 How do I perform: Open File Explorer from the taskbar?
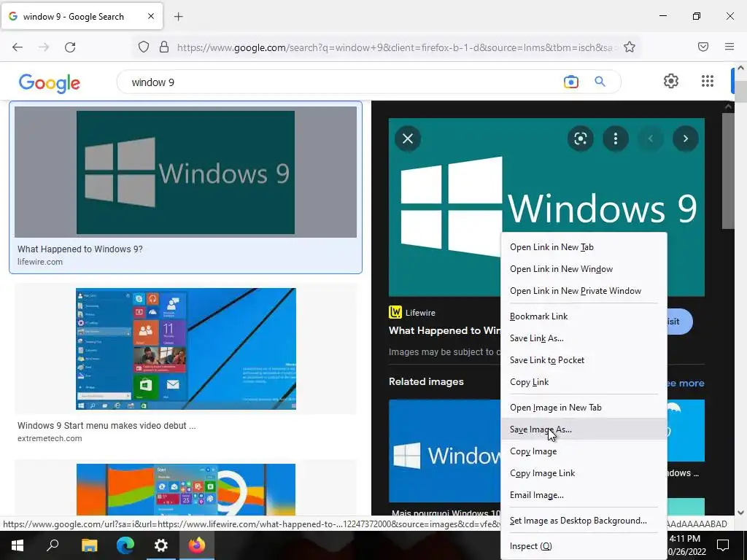pos(89,545)
